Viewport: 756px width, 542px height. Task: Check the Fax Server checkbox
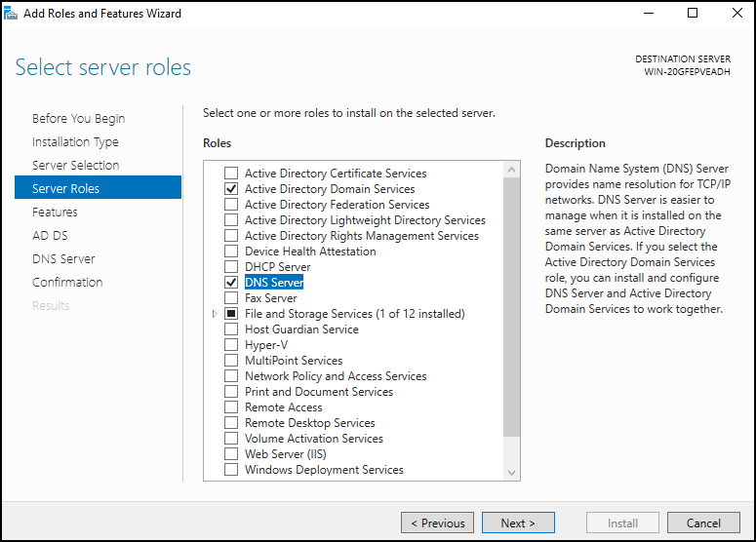231,297
